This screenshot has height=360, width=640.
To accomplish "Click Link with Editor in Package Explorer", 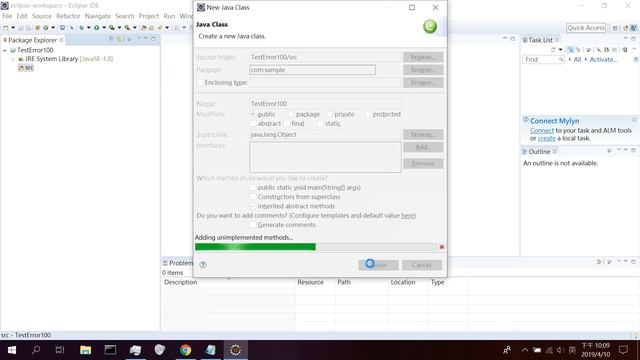I will point(119,39).
